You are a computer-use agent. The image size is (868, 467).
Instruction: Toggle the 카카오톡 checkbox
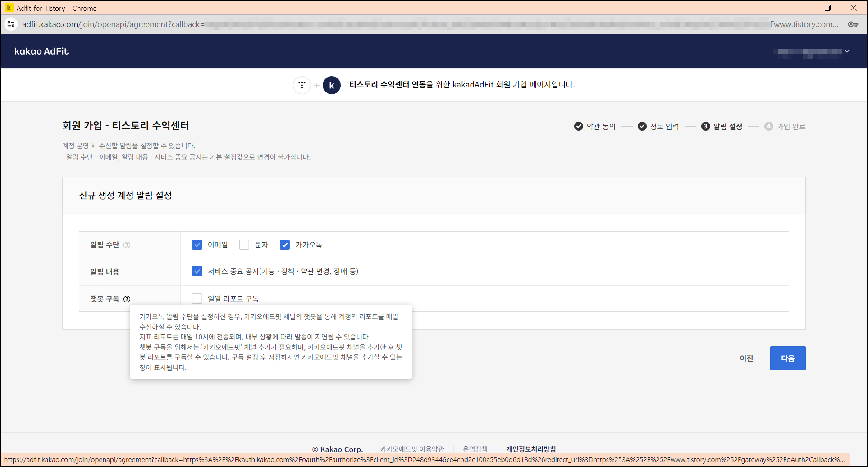click(285, 245)
